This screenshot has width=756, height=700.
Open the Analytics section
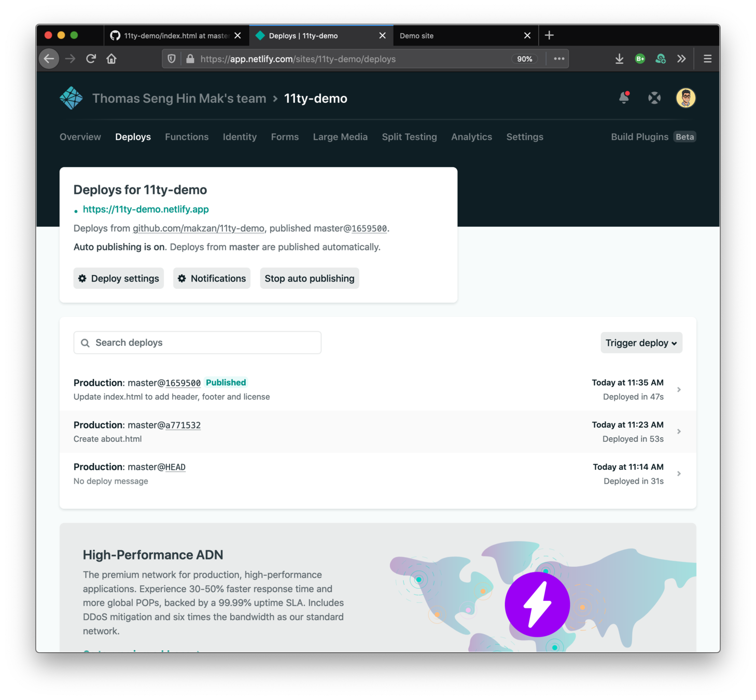coord(471,137)
